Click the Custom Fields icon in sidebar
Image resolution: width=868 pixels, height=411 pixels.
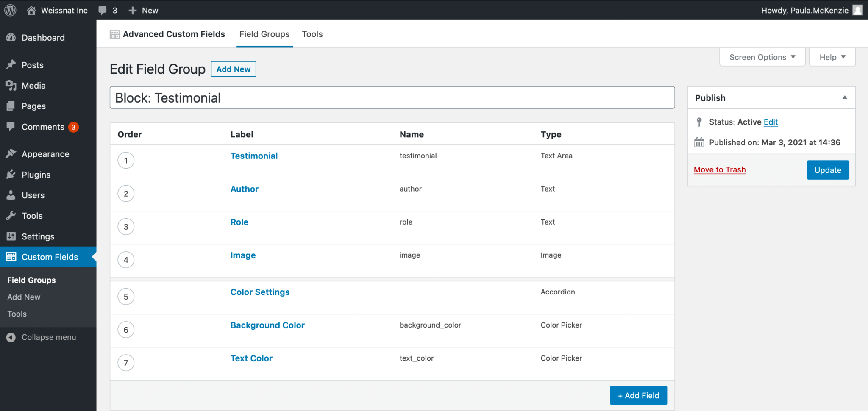[x=10, y=257]
